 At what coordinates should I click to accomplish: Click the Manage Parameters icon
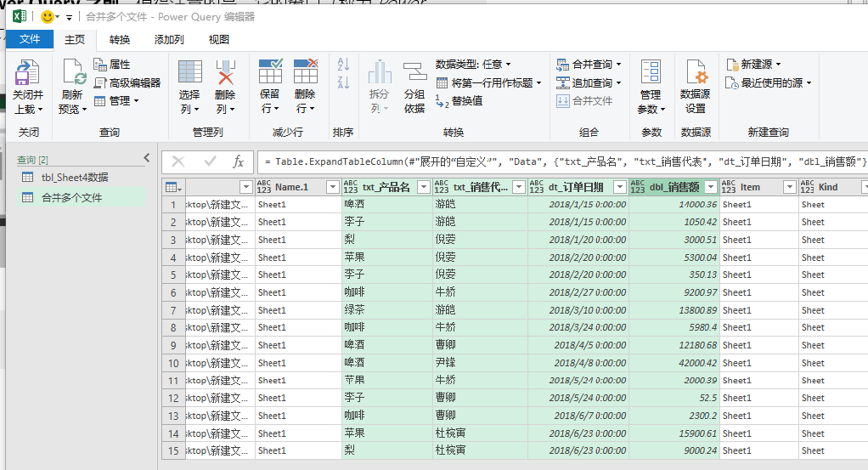[x=650, y=74]
